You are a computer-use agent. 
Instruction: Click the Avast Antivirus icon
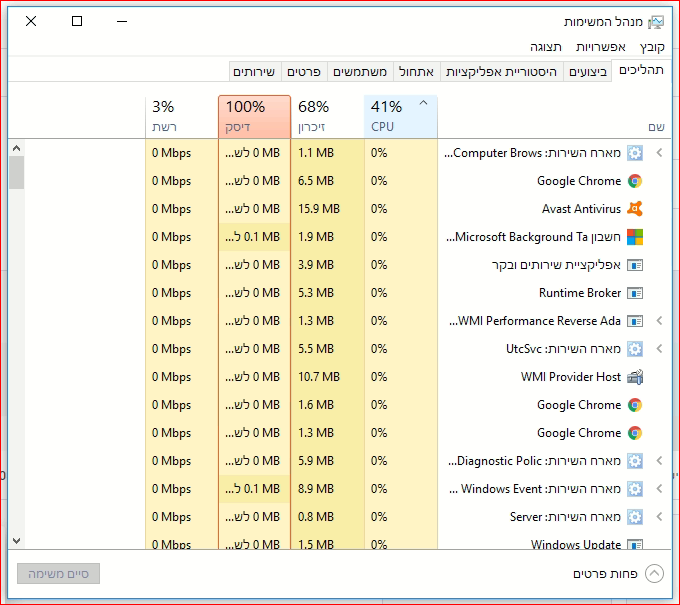click(x=635, y=209)
